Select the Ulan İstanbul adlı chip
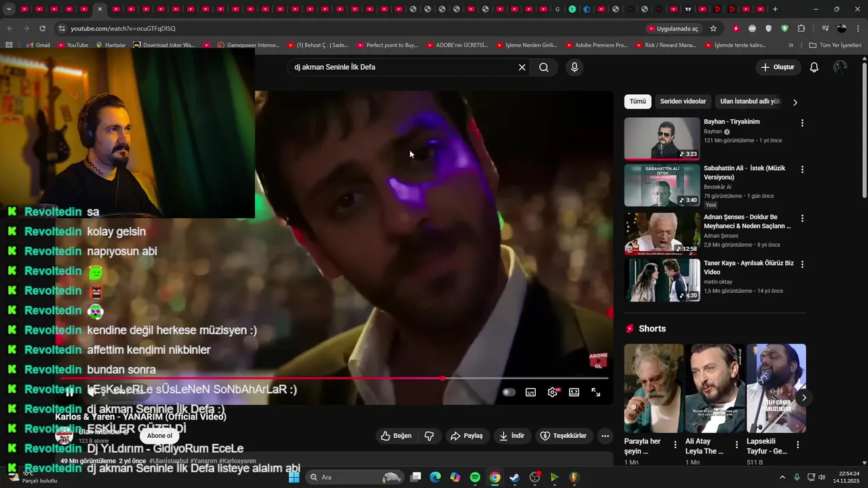The width and height of the screenshot is (868, 488). tap(750, 102)
